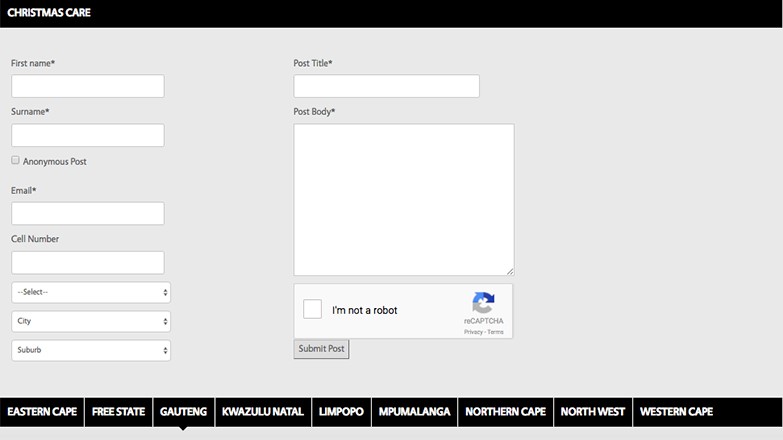
Task: Select the Free State tab
Action: [118, 412]
